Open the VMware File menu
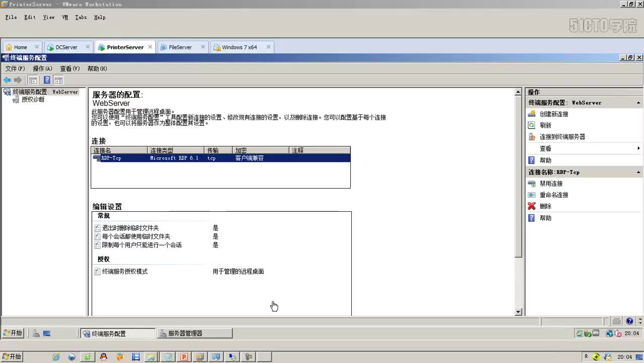 (11, 17)
